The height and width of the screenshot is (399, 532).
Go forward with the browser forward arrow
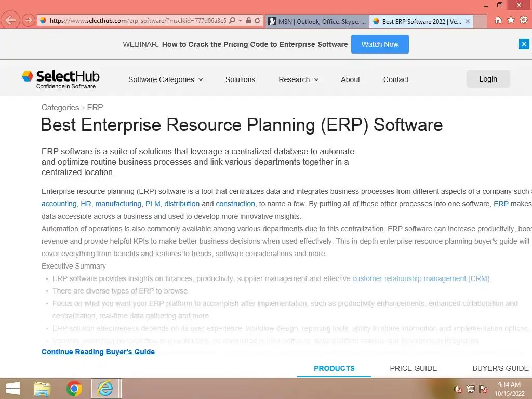(x=29, y=21)
